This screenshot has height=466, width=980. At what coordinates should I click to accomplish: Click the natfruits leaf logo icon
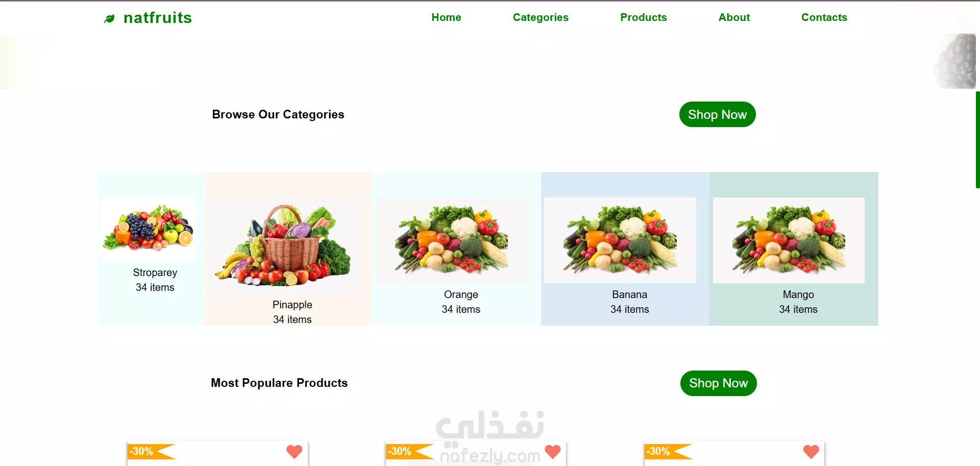(109, 19)
